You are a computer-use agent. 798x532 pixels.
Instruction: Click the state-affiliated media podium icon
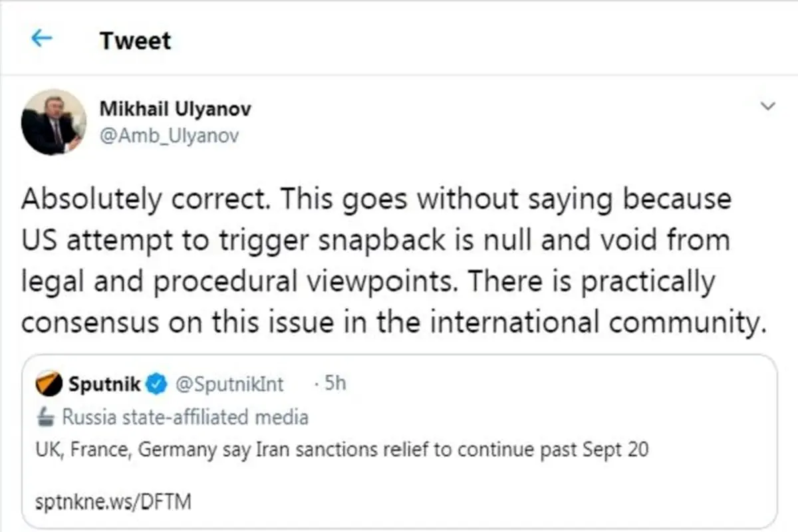coord(48,417)
